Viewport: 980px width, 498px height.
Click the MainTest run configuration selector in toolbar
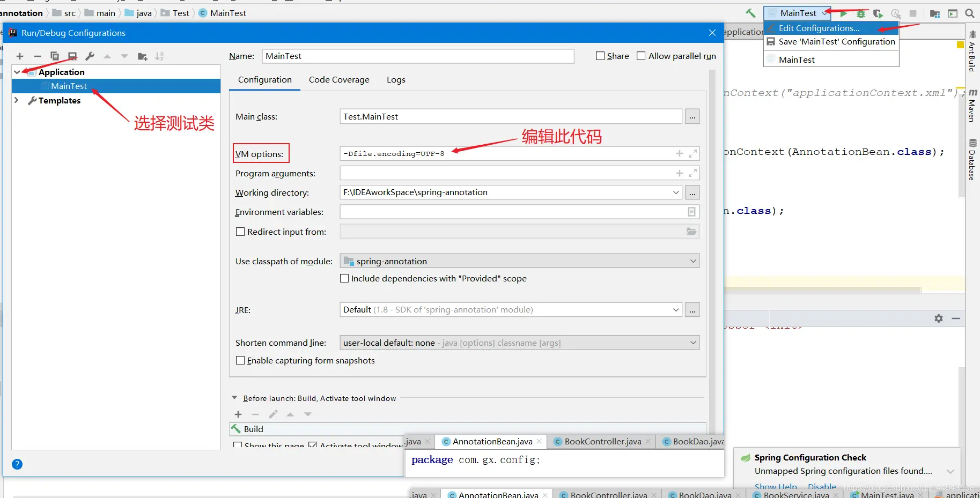coord(797,13)
